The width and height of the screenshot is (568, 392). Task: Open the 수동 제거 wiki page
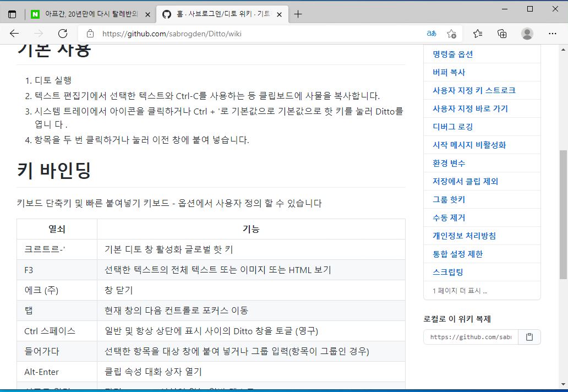click(x=449, y=217)
